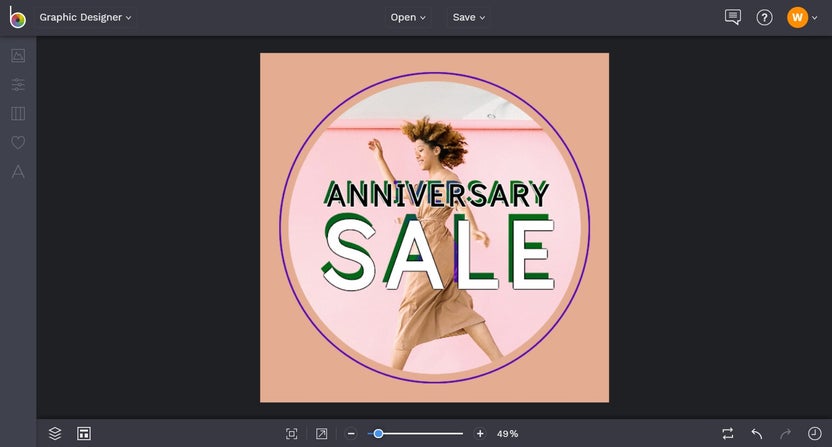Expand the Graphic Designer dropdown
Viewport: 832px width, 447px height.
(85, 18)
